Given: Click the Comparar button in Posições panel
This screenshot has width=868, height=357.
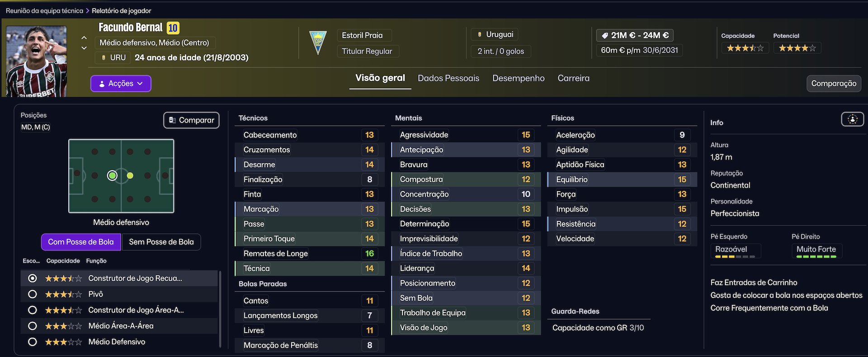Looking at the screenshot, I should pos(191,120).
